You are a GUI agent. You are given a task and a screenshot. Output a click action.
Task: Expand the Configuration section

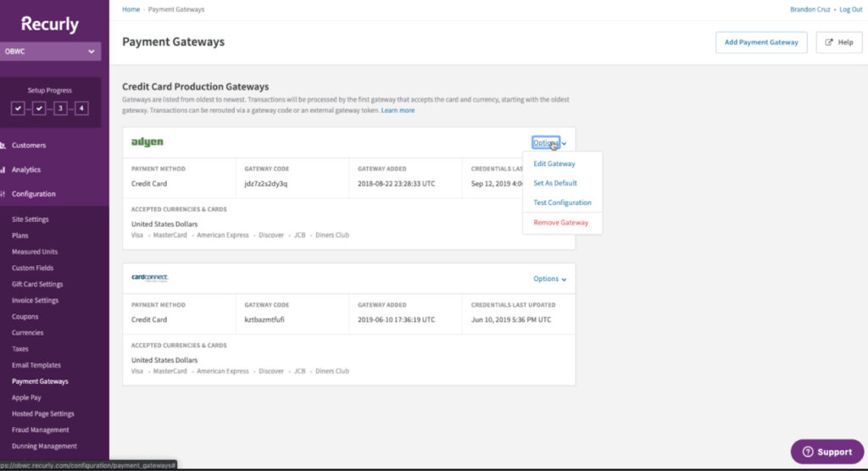pyautogui.click(x=33, y=194)
